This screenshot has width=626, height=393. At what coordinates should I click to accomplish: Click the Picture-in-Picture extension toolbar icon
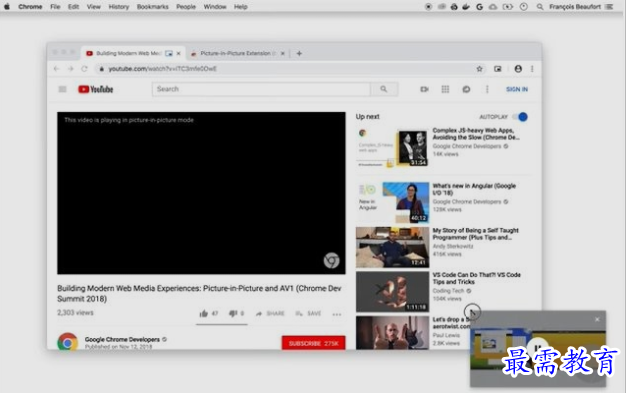pyautogui.click(x=497, y=69)
